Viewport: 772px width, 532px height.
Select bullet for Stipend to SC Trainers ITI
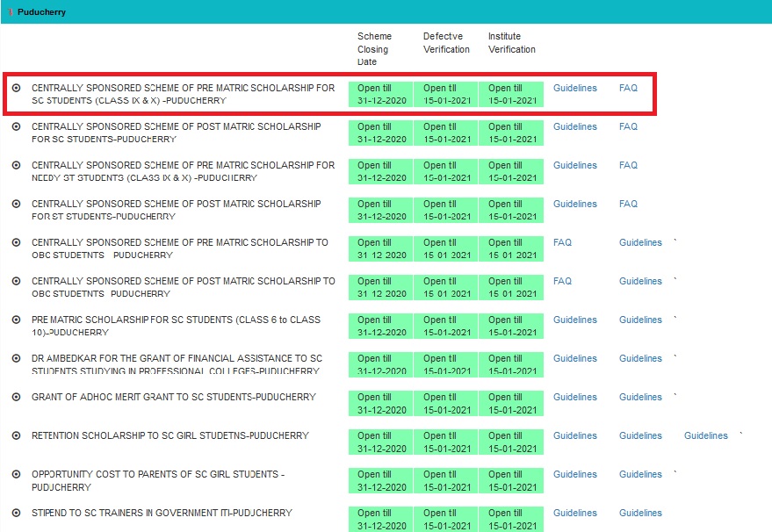pos(16,513)
